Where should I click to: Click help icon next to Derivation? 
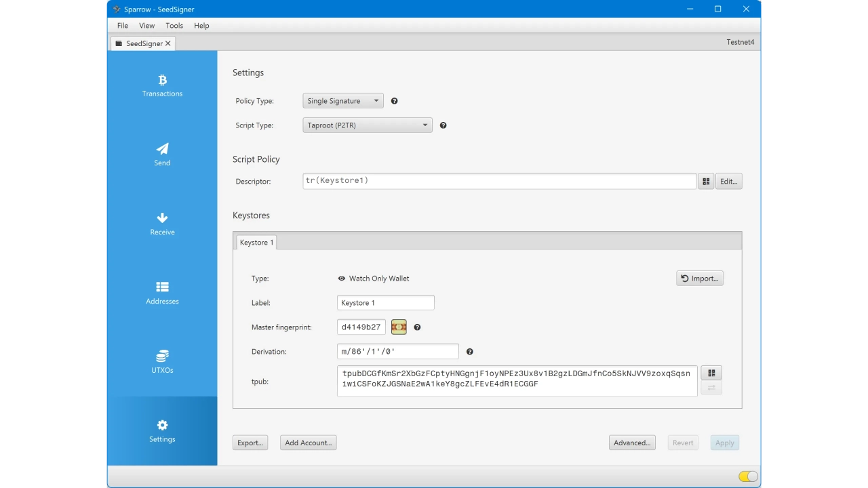click(469, 352)
